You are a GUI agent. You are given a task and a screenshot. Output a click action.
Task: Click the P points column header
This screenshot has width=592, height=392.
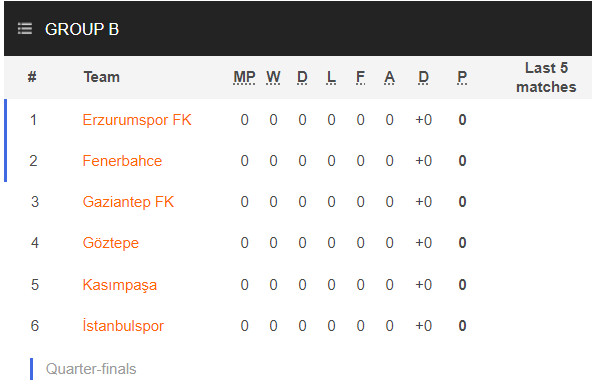tap(462, 77)
